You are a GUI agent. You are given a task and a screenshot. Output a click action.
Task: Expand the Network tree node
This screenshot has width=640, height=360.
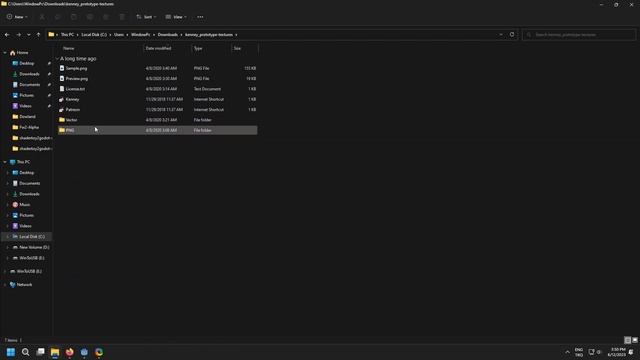coord(5,285)
